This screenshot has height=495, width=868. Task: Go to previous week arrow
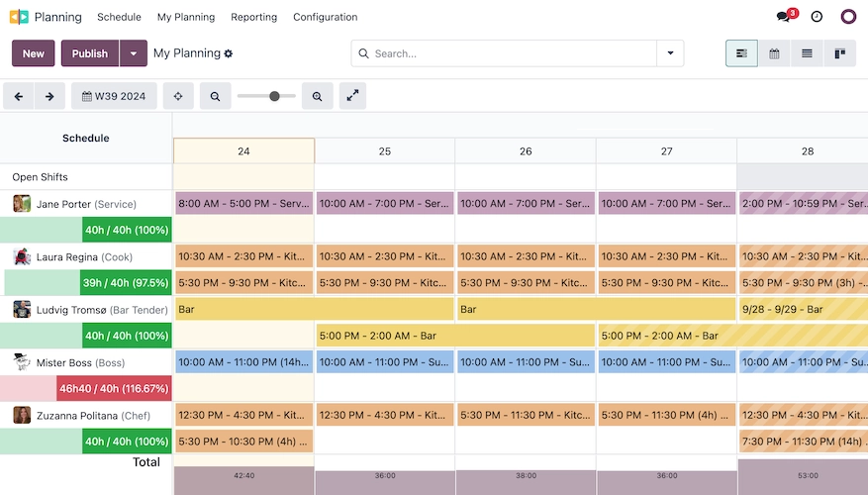point(19,96)
